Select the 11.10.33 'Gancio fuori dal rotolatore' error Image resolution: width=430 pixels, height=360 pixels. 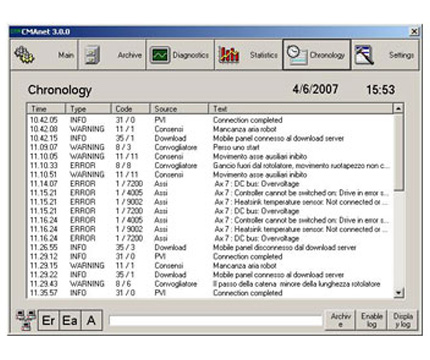210,165
